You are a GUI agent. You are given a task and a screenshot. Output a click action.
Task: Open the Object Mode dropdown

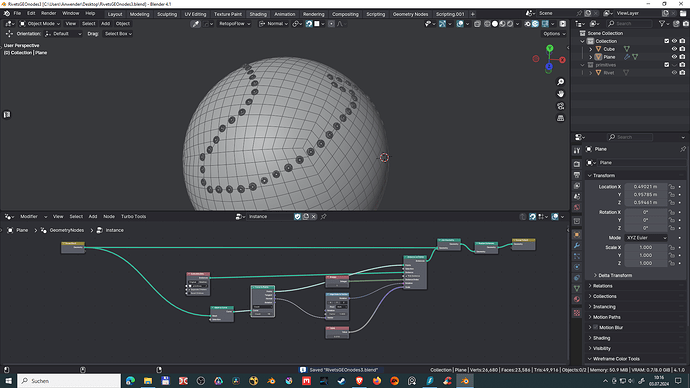coord(40,24)
